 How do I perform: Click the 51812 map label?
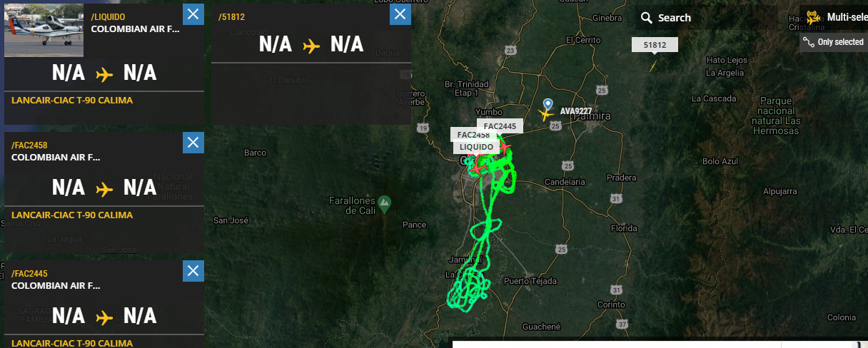[x=655, y=45]
